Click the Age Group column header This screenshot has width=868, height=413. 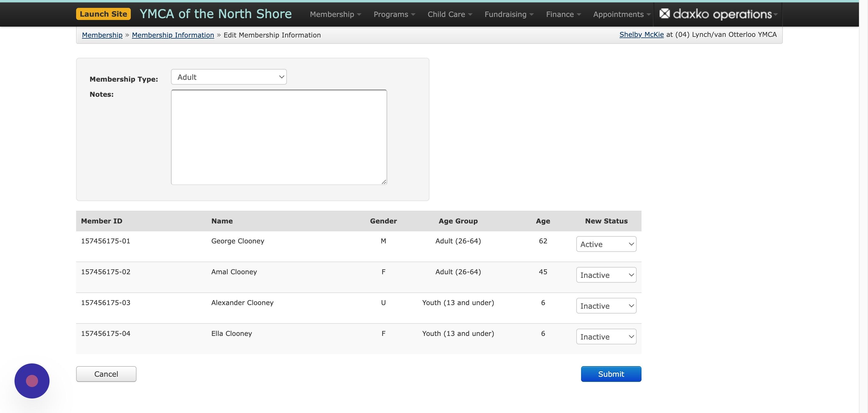tap(458, 221)
